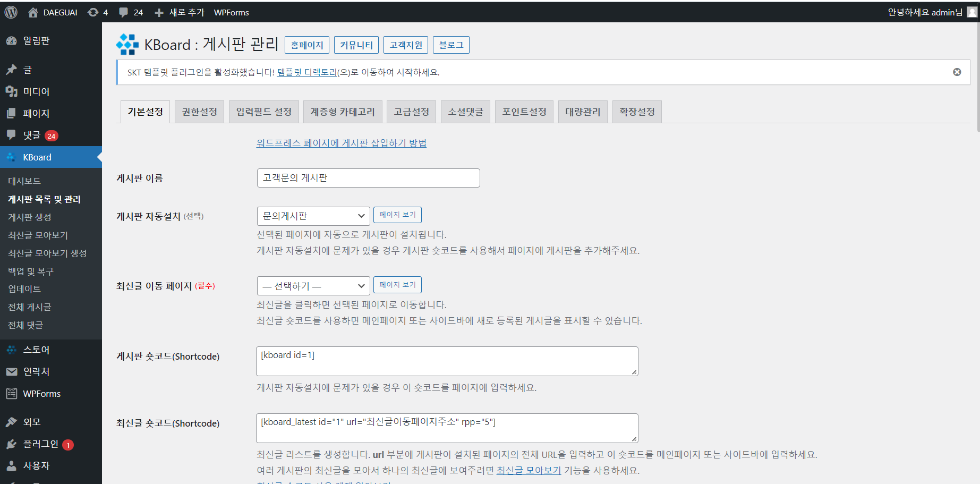Open 템플릿 디렉토리 link

[307, 72]
